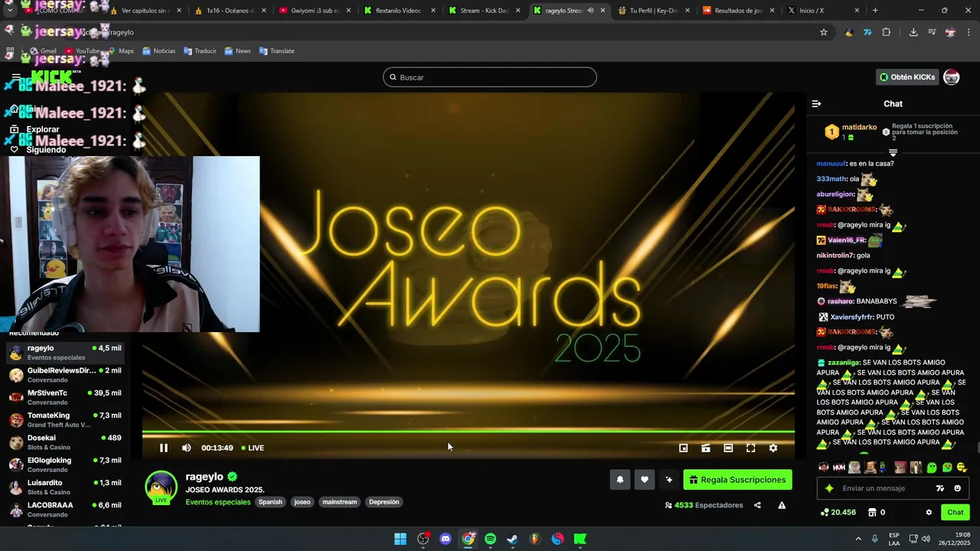Open Traducir bookmark

200,51
